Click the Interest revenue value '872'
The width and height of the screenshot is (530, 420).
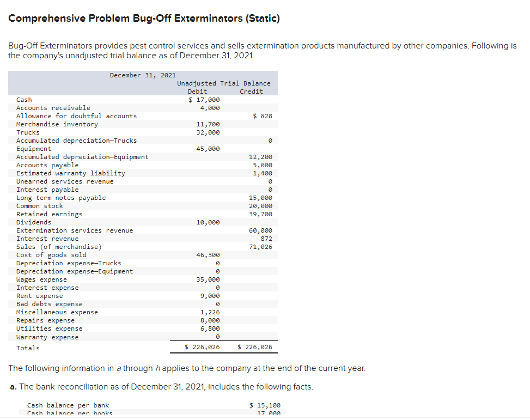tap(266, 239)
